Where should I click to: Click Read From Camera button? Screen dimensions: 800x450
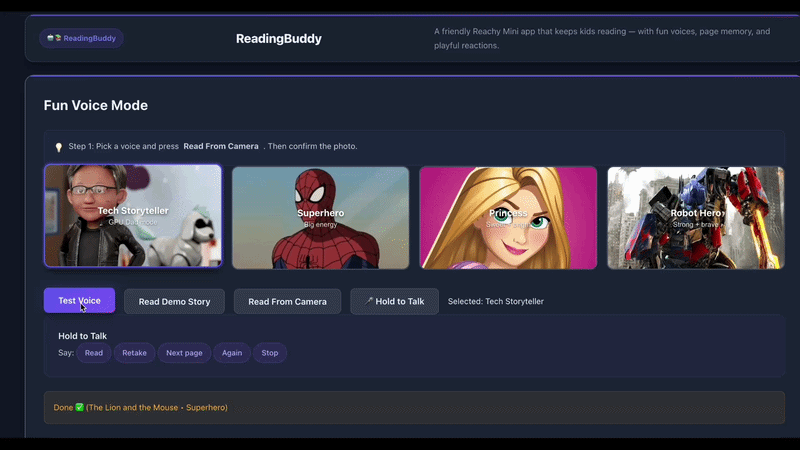click(x=287, y=302)
